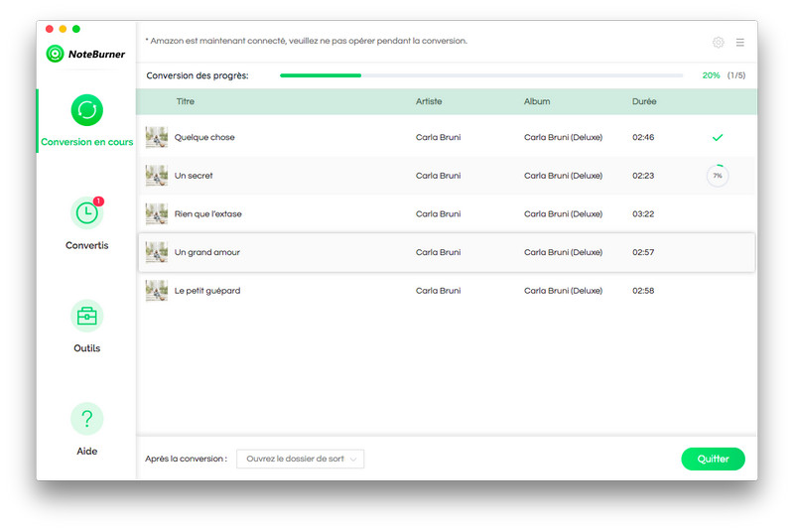Click album thumbnail of Rien que l'extase
The image size is (794, 532).
click(x=157, y=214)
